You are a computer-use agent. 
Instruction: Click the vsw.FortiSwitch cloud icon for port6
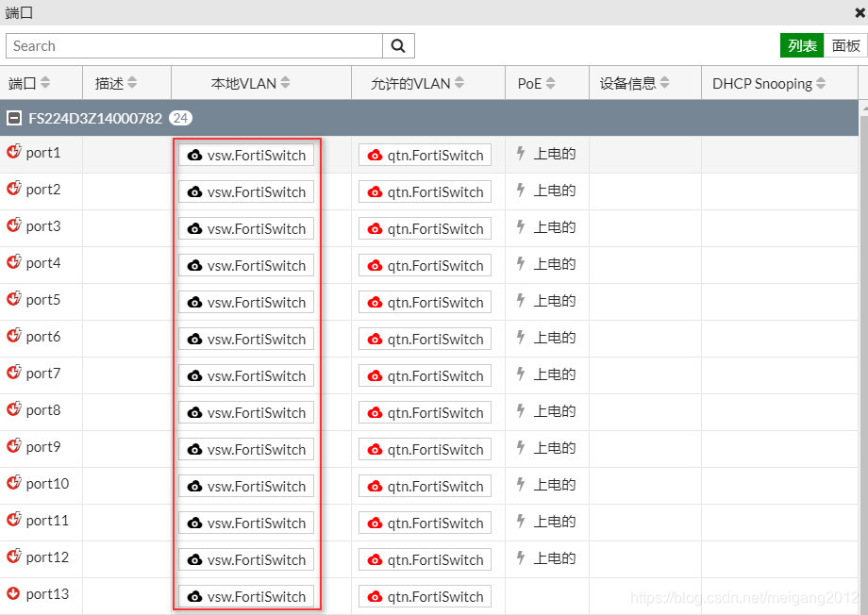pos(195,340)
